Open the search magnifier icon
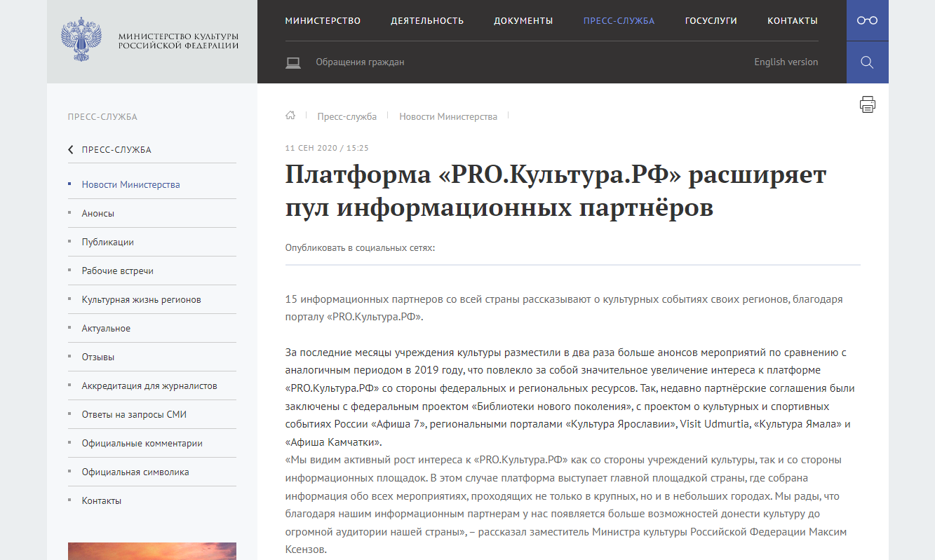Viewport: 935px width, 560px height. click(867, 62)
